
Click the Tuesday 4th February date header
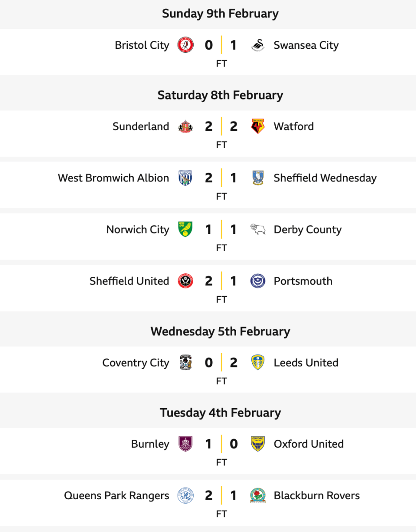click(x=220, y=413)
